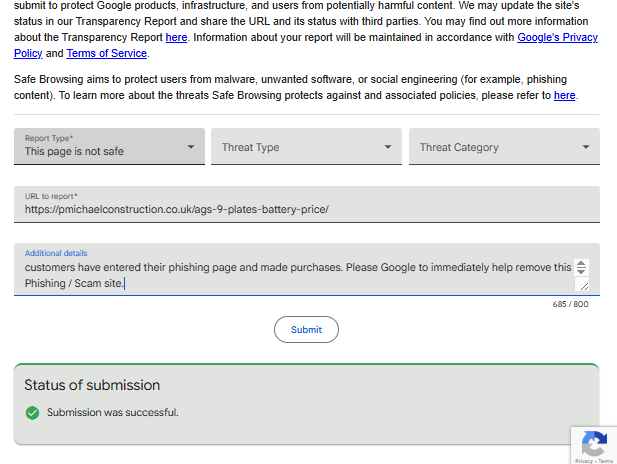Click the Submit button
Screen dimensions: 617x464
[x=306, y=329]
